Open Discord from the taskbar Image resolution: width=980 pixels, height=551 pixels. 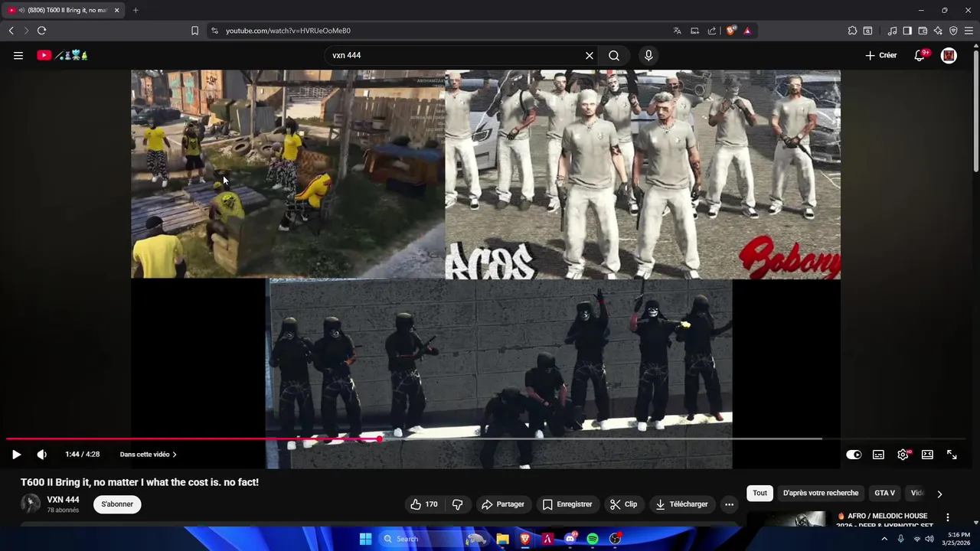coord(570,539)
